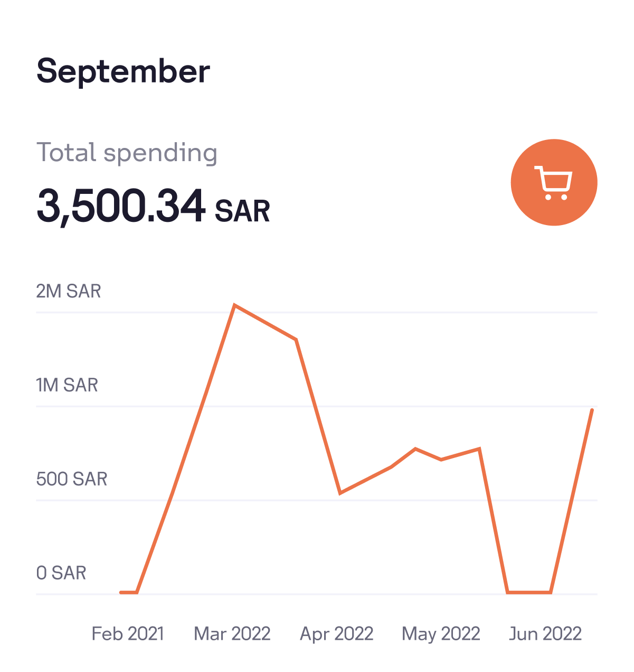Select Apr 2022 on the timeline
634x672 pixels.
(x=337, y=633)
